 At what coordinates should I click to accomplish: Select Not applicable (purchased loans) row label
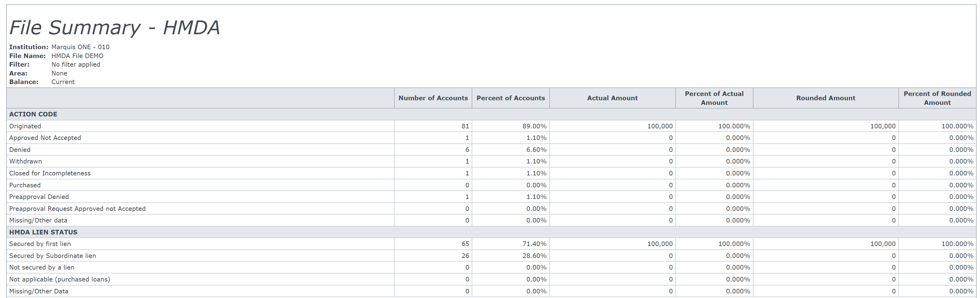click(x=59, y=279)
